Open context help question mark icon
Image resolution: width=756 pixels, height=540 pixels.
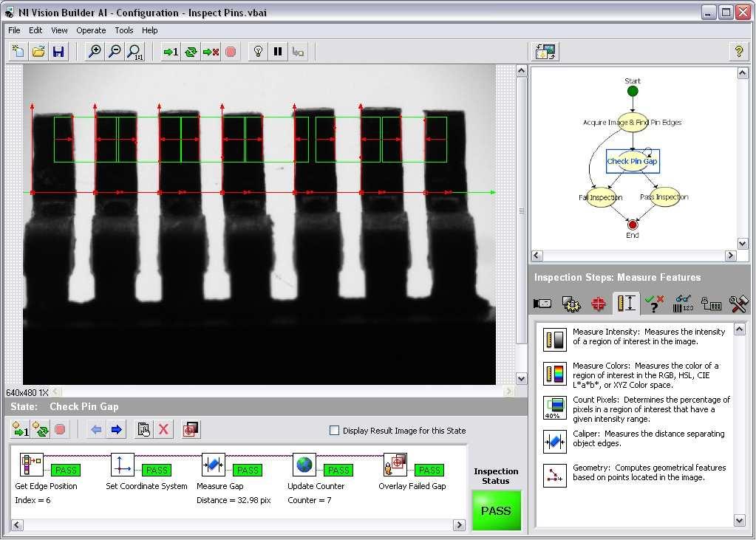738,52
